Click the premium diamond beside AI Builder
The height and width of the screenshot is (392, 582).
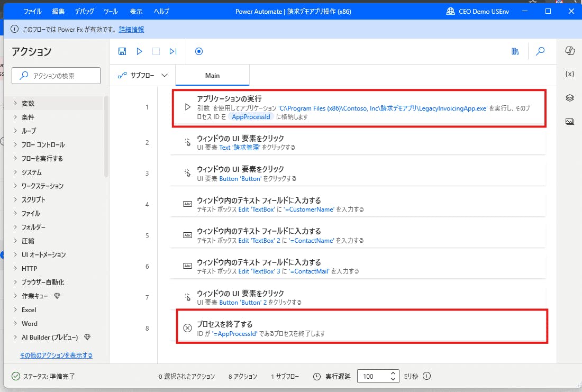[87, 337]
